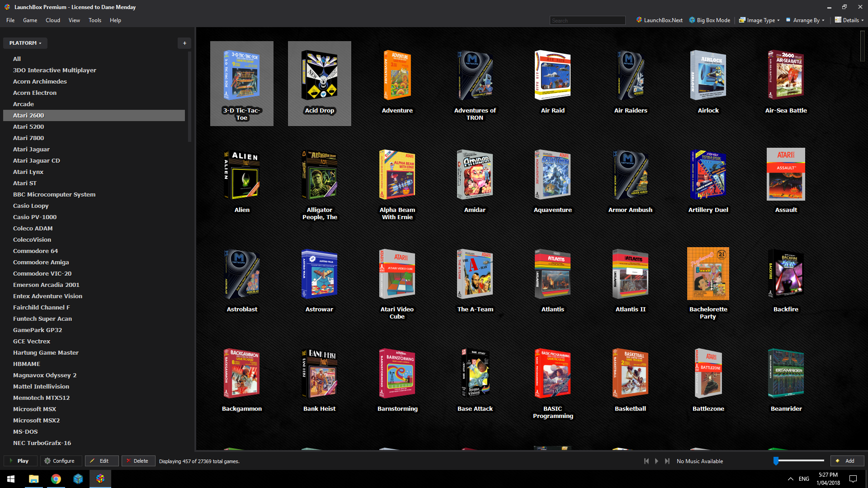Screen dimensions: 868x488
Task: Show hidden system tray icons
Action: [x=790, y=479]
